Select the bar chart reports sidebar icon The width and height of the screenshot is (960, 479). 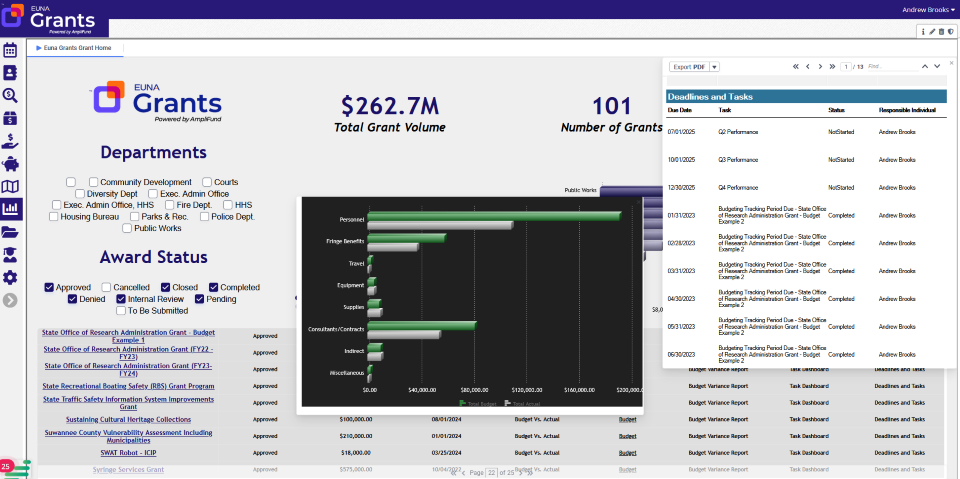click(x=11, y=209)
